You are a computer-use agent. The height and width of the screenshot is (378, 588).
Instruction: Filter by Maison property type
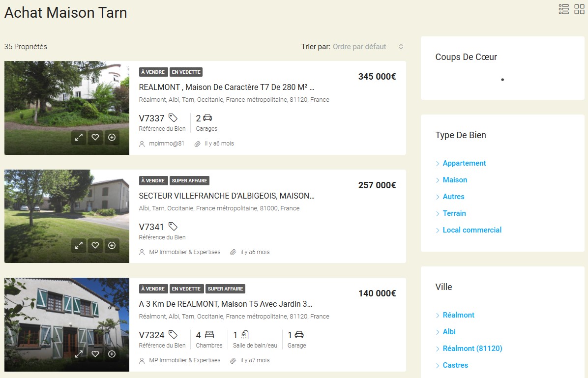(455, 179)
